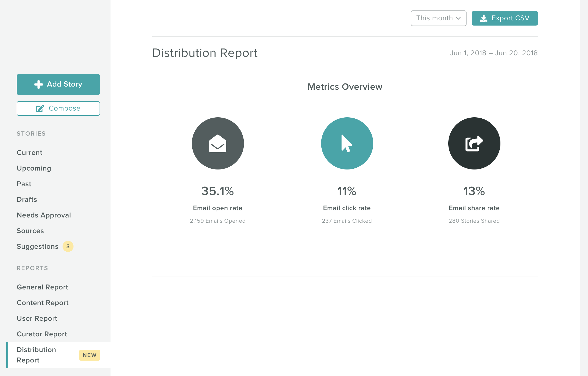The image size is (588, 376).
Task: Click the 13% share rate value
Action: tap(474, 191)
